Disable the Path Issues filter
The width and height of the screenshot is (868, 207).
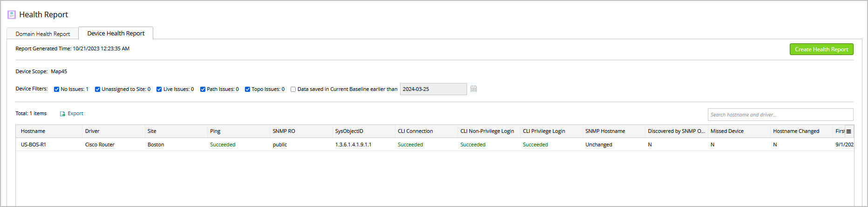point(203,90)
